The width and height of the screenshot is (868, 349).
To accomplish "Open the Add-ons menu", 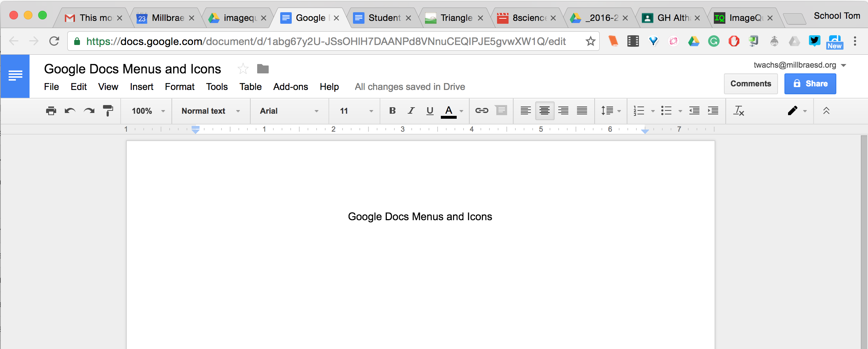I will (x=291, y=87).
